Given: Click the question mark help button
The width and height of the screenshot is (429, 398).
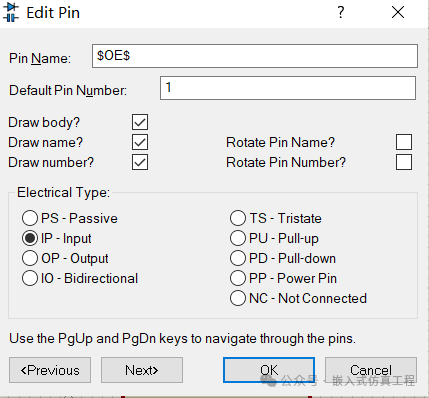Looking at the screenshot, I should click(340, 12).
